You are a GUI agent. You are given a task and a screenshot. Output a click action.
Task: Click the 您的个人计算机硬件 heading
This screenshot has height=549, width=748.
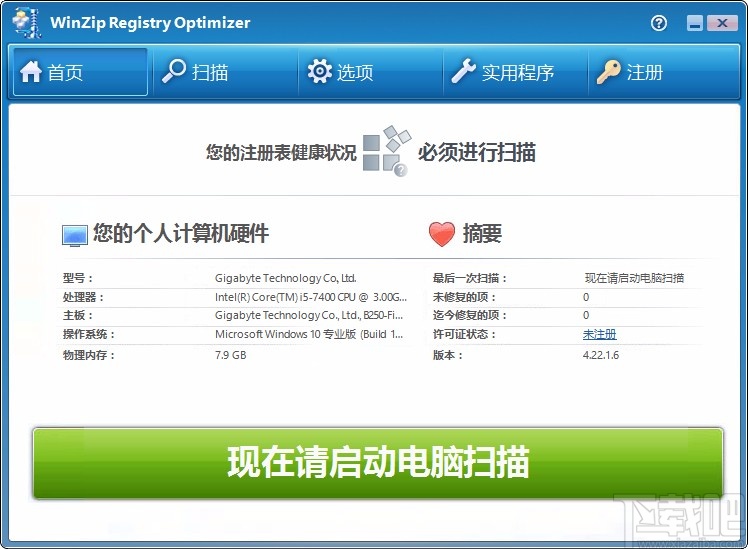click(181, 233)
